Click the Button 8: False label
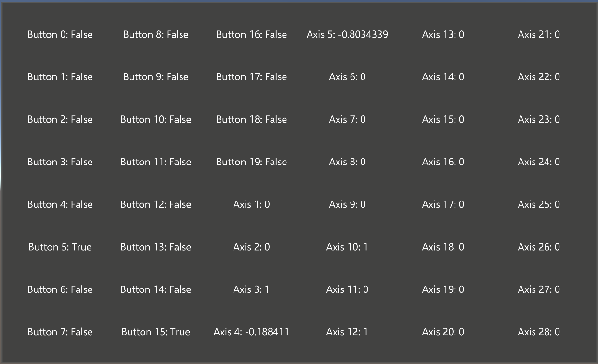Image resolution: width=598 pixels, height=364 pixels. (x=156, y=34)
